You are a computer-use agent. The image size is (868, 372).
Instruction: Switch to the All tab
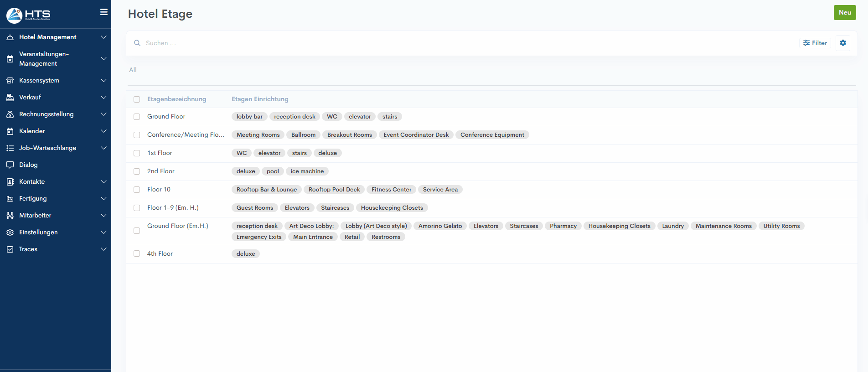(x=133, y=70)
